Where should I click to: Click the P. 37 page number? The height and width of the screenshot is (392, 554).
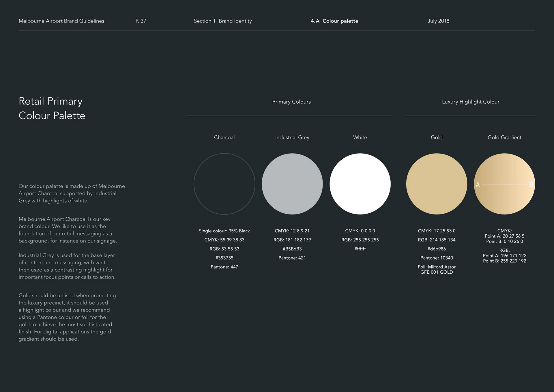141,21
